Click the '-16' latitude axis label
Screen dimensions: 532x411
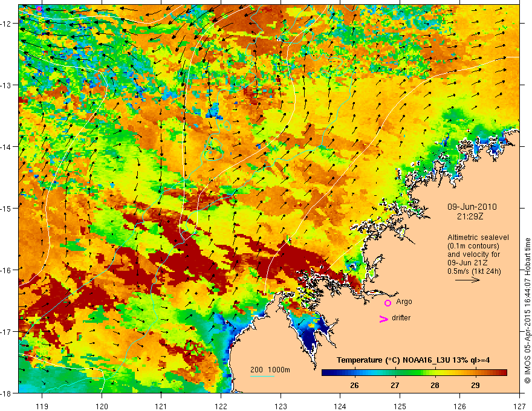[x=7, y=270]
